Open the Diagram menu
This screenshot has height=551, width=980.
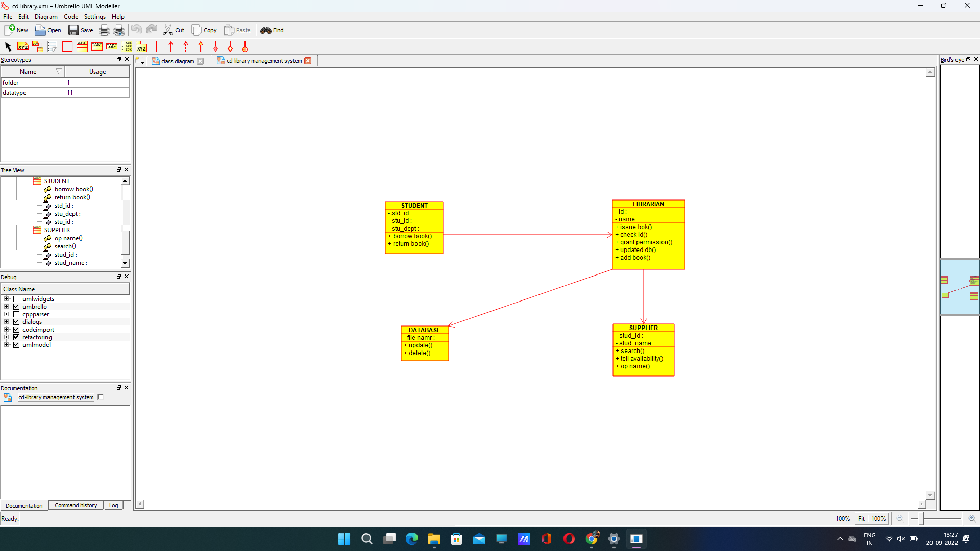[45, 16]
